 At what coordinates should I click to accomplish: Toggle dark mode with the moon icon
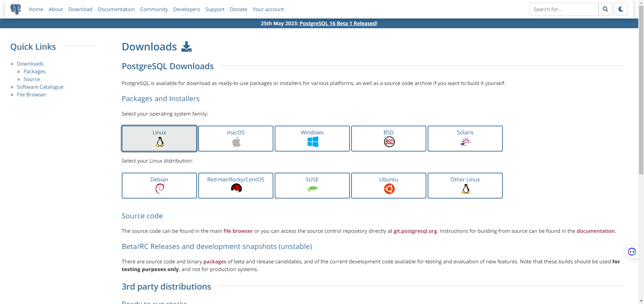621,9
